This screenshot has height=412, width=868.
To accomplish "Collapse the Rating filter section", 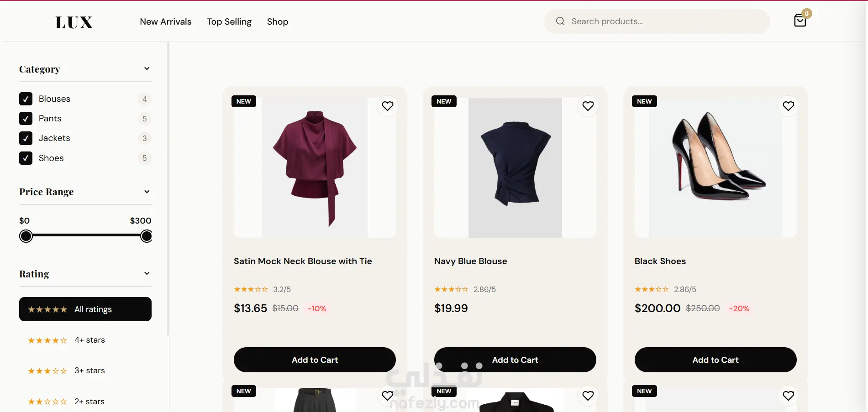I will tap(147, 273).
